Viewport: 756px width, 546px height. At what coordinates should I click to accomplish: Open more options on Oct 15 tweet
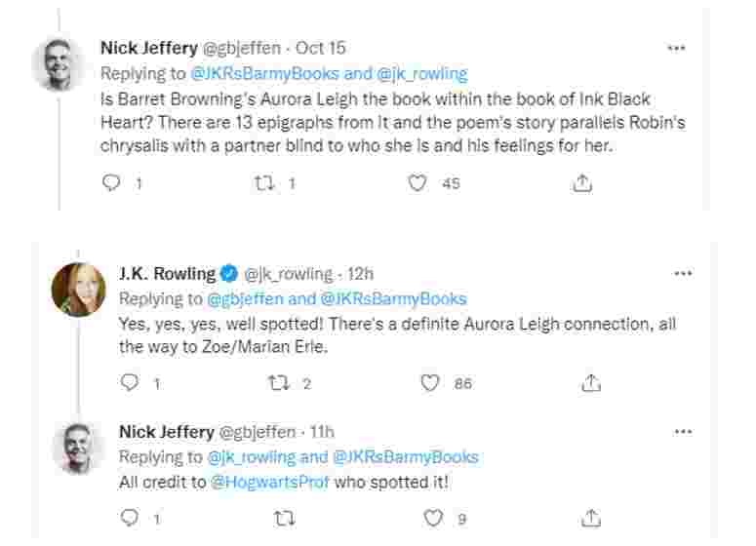coord(676,48)
